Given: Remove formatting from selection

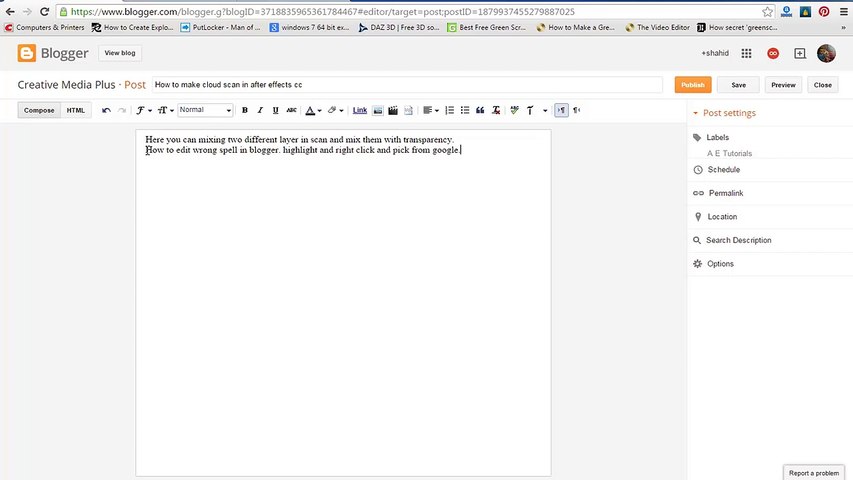Looking at the screenshot, I should pos(496,110).
